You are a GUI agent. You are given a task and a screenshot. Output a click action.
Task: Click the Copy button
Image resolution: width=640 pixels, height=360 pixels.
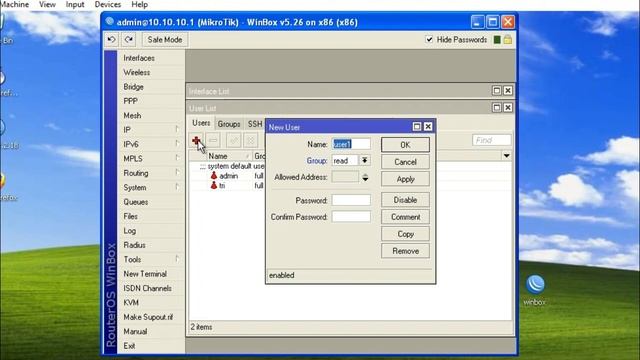405,234
